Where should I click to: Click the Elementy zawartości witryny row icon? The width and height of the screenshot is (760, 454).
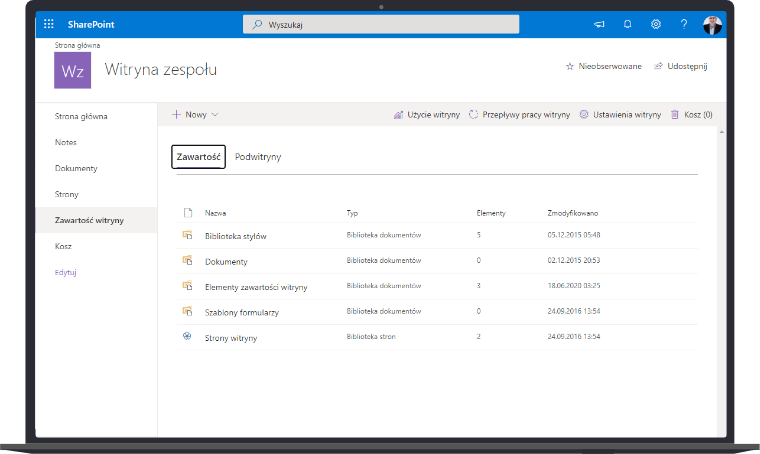pyautogui.click(x=187, y=286)
